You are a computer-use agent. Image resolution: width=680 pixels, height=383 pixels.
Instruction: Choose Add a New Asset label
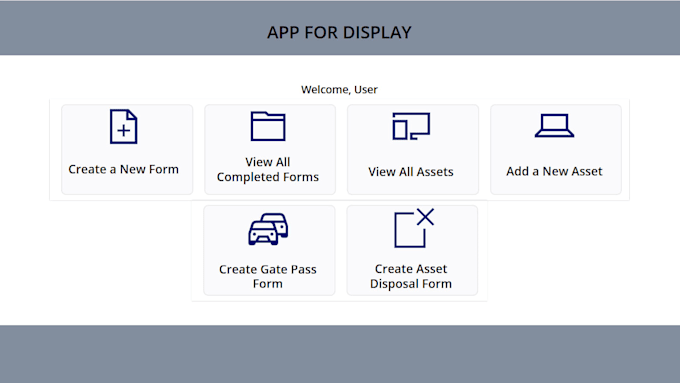tap(554, 171)
